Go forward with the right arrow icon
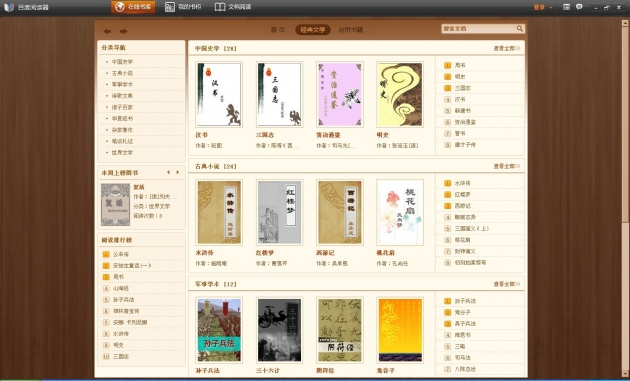This screenshot has height=381, width=630. pyautogui.click(x=123, y=31)
